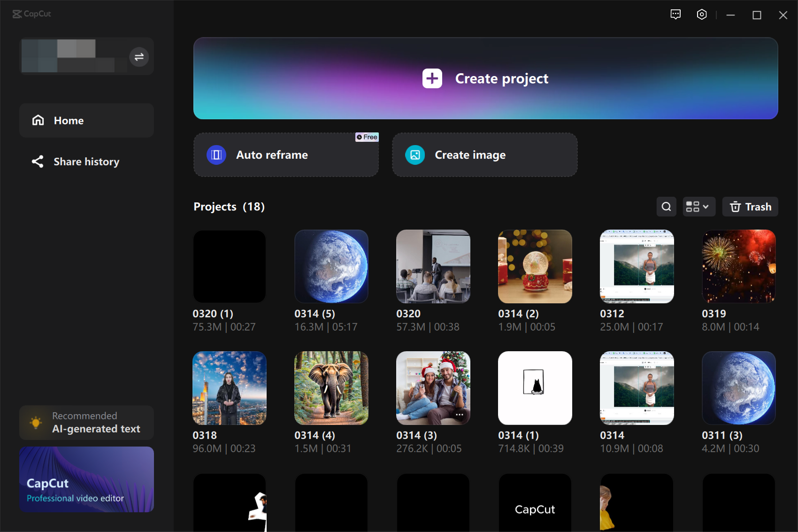Open more options on project 0314 (3)
Viewport: 798px width, 532px height.
click(459, 415)
